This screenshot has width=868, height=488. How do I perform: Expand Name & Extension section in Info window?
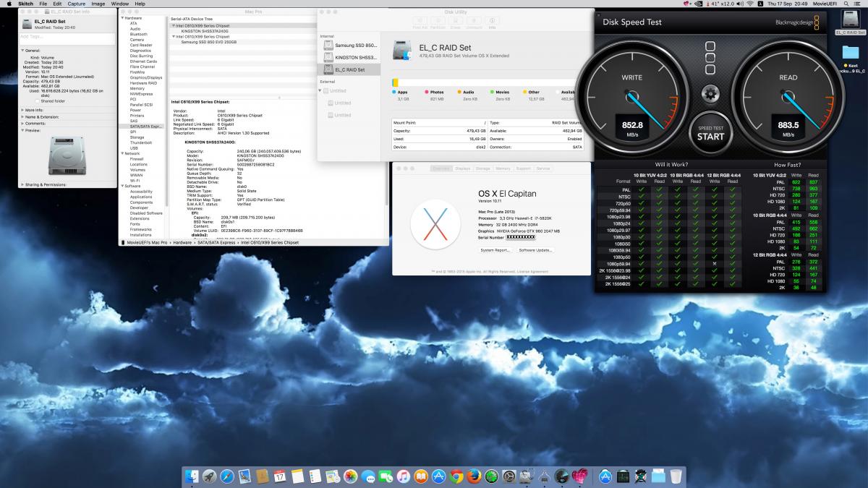coord(23,116)
